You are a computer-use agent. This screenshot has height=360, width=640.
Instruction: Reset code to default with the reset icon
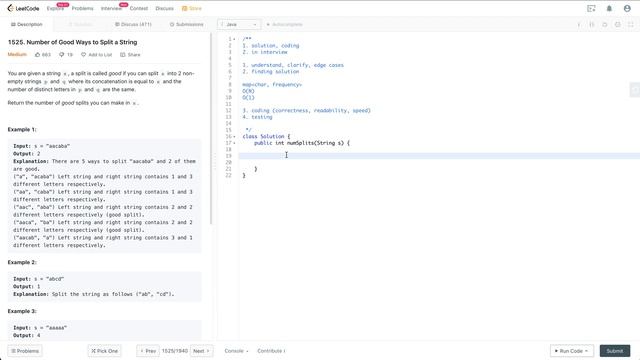604,25
